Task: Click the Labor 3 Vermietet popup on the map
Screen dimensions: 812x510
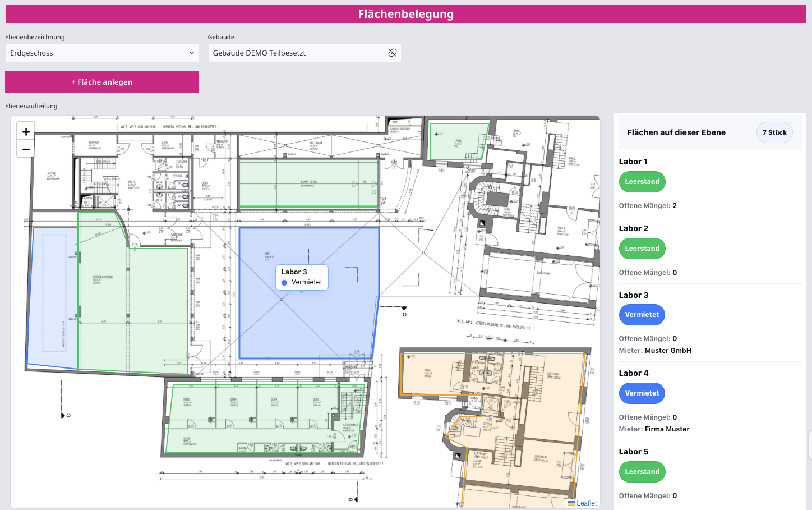Action: (x=302, y=277)
